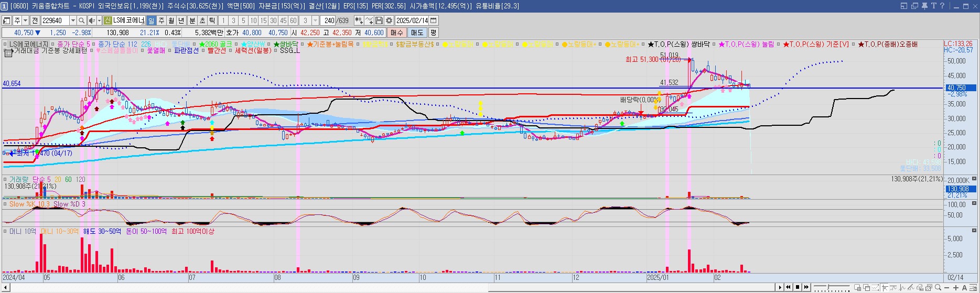Close the Slow stochastic panel with its X

coord(974,203)
